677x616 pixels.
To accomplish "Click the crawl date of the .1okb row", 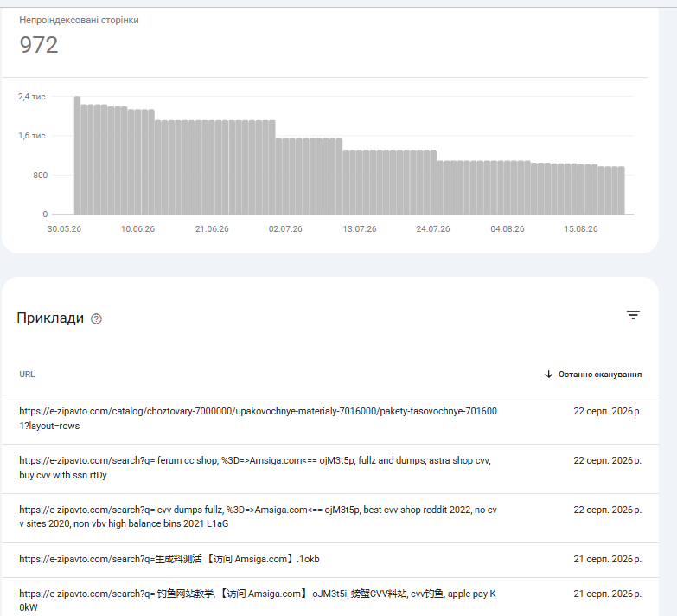I will click(608, 559).
